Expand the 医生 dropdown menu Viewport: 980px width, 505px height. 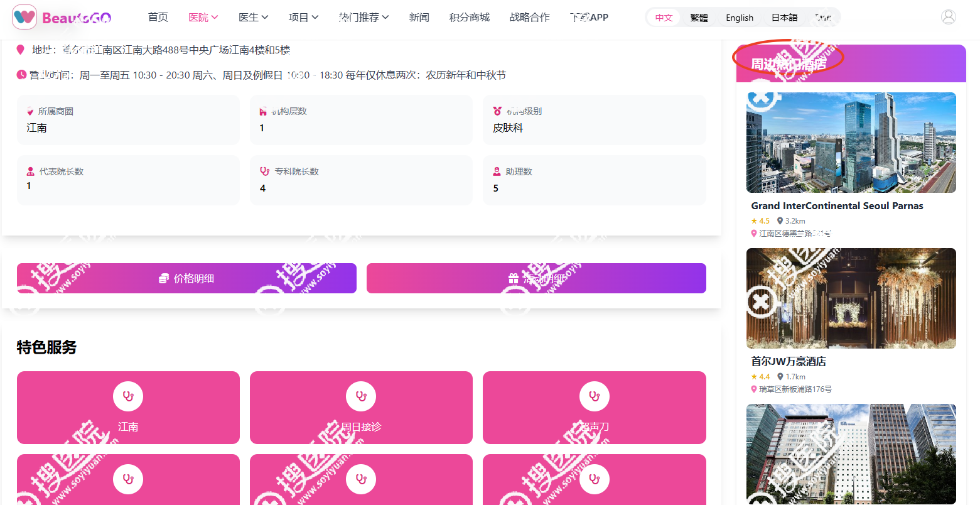[x=254, y=18]
